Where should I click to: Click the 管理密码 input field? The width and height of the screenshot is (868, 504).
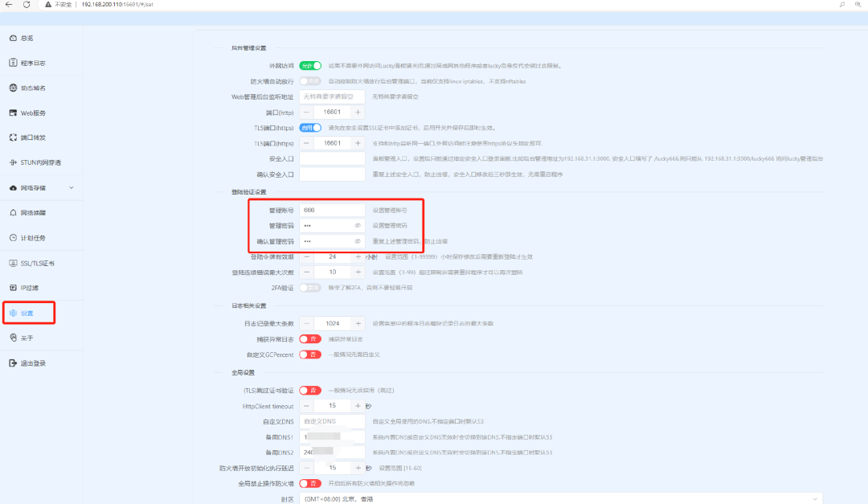[332, 225]
